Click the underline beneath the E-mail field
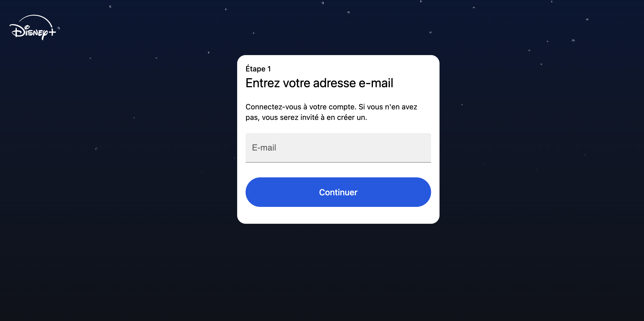This screenshot has width=644, height=321. coord(338,162)
